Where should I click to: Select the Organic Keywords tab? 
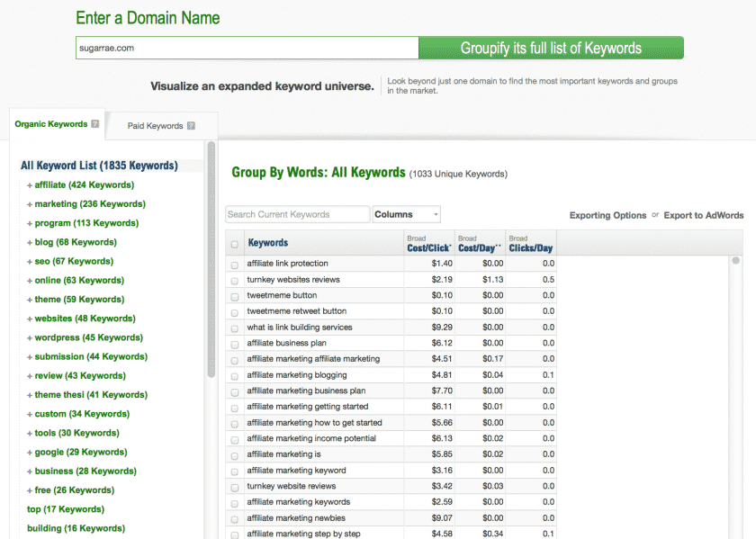[57, 124]
